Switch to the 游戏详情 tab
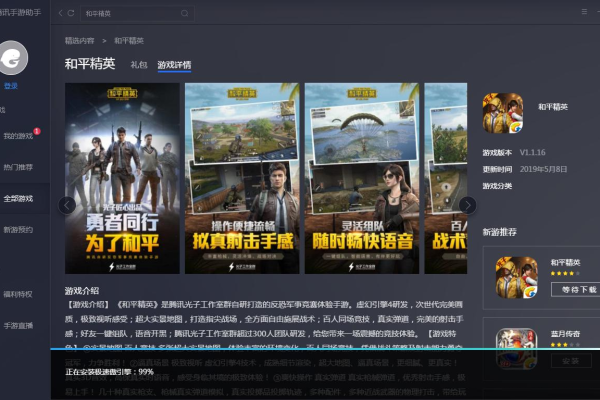This screenshot has width=600, height=400. coord(174,65)
